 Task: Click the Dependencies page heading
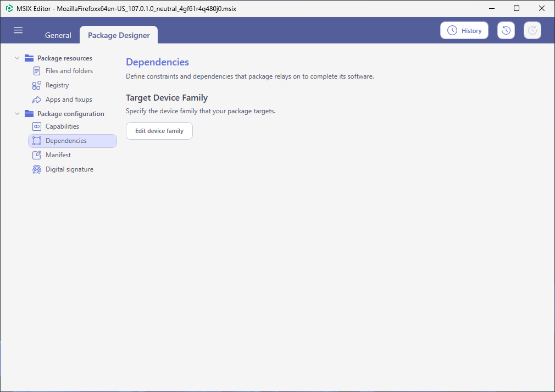(157, 62)
